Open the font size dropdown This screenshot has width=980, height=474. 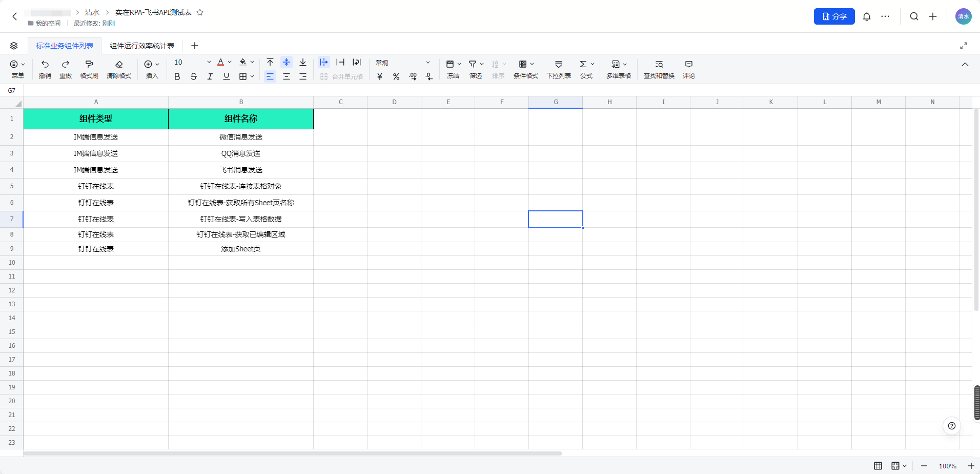pos(209,63)
